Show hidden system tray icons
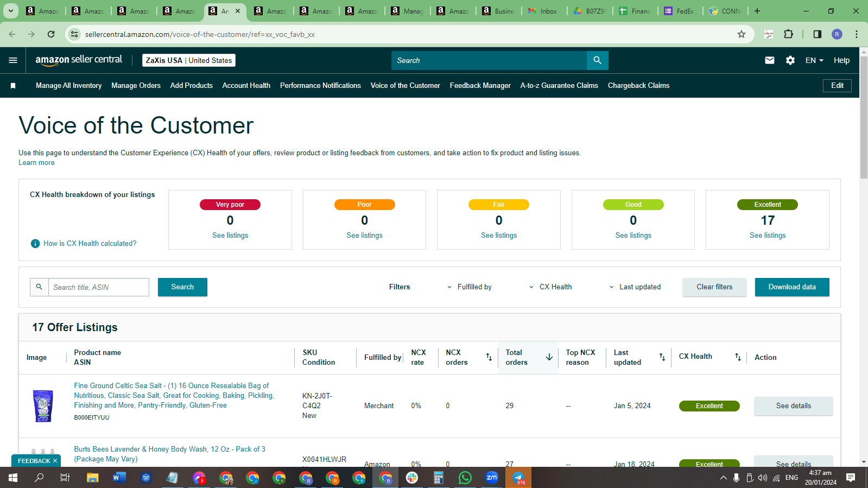868x488 pixels. (723, 478)
